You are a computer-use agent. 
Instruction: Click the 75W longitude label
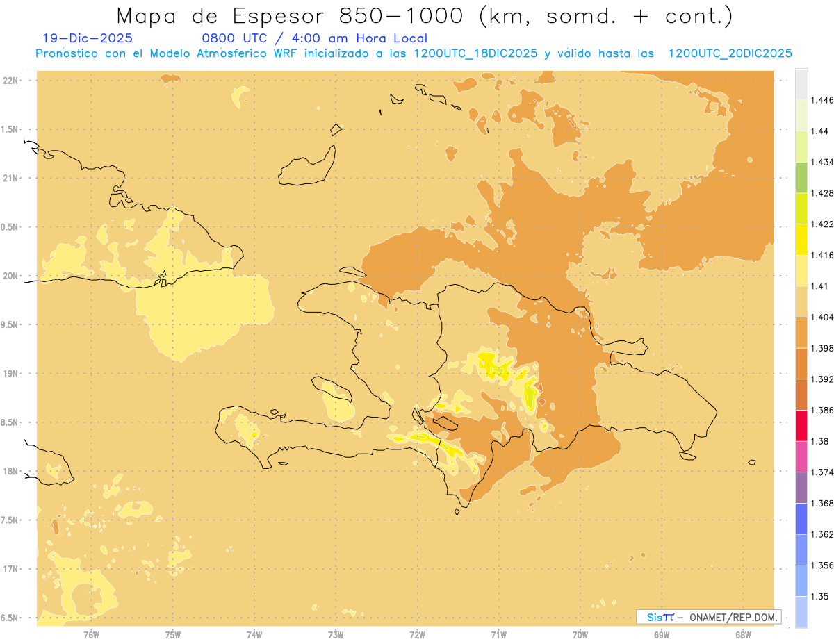pos(172,635)
